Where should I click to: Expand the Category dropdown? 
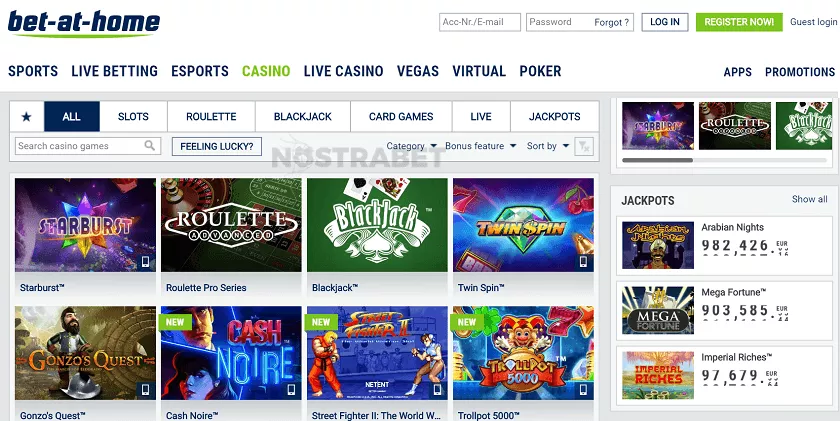pos(411,146)
